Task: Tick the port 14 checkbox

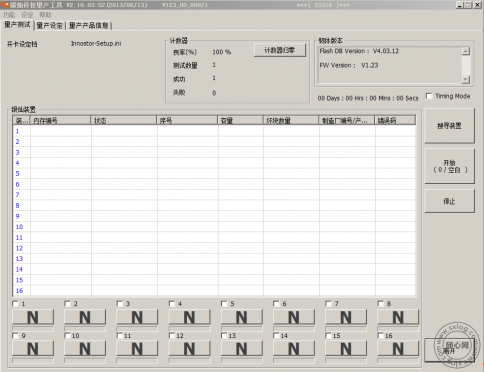Action: click(276, 335)
